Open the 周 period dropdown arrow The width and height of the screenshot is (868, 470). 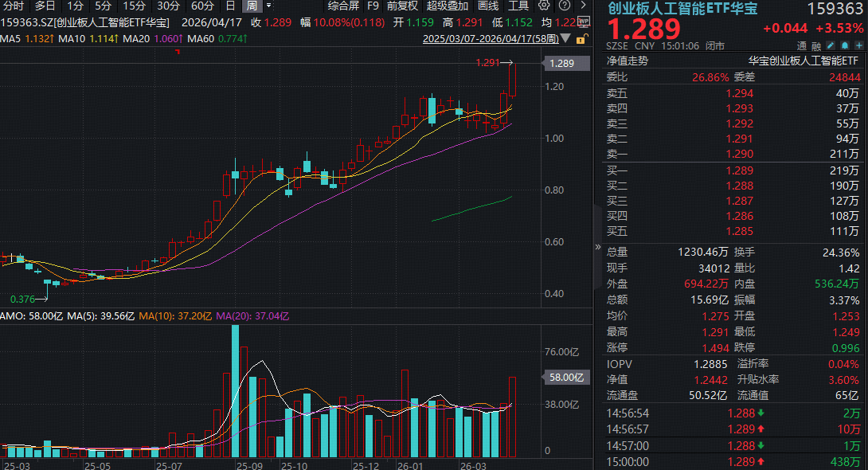(268, 6)
